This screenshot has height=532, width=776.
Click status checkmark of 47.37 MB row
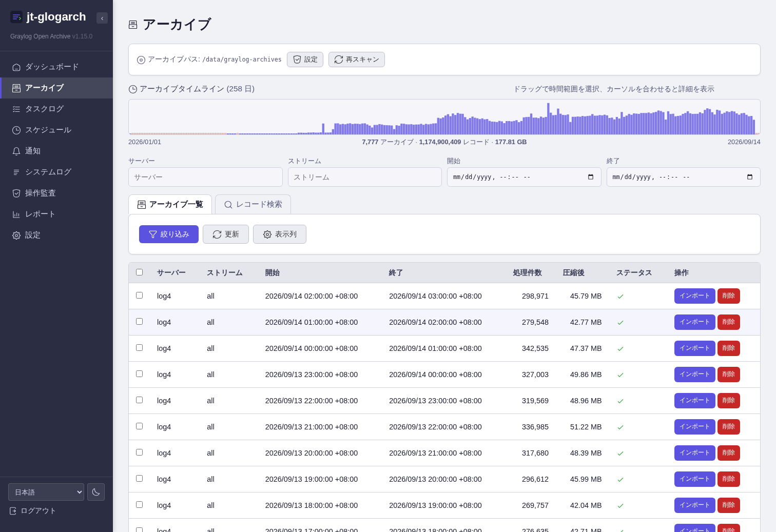pos(620,349)
